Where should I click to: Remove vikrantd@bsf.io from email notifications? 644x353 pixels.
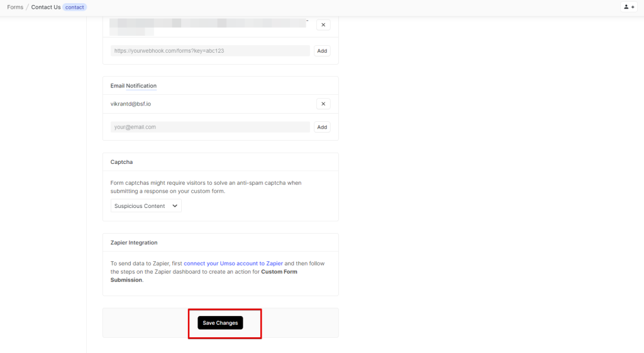[323, 104]
